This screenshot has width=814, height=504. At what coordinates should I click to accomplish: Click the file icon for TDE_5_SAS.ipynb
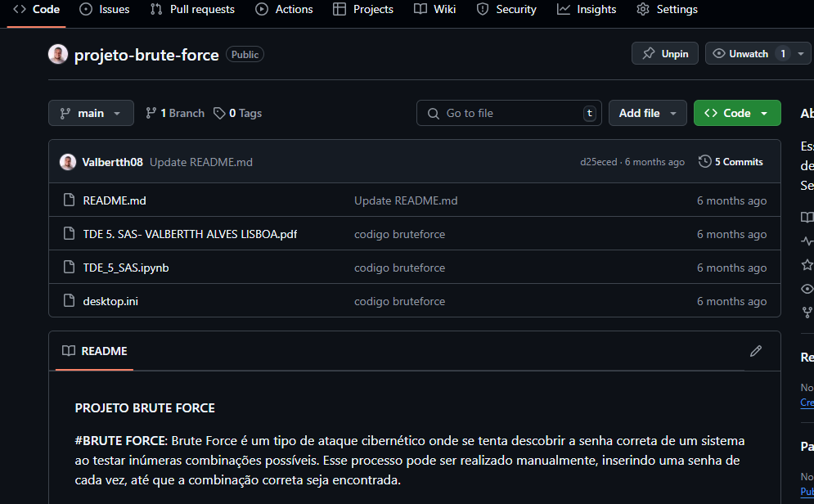pyautogui.click(x=69, y=268)
